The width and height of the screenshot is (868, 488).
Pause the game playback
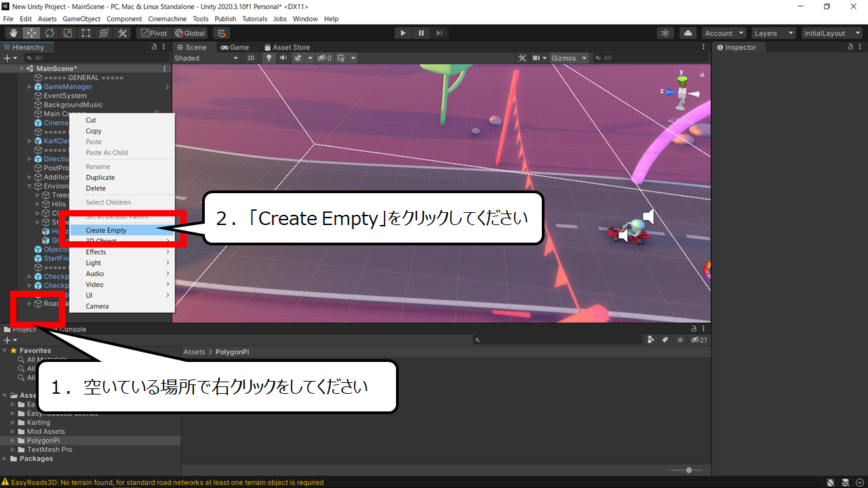point(421,33)
